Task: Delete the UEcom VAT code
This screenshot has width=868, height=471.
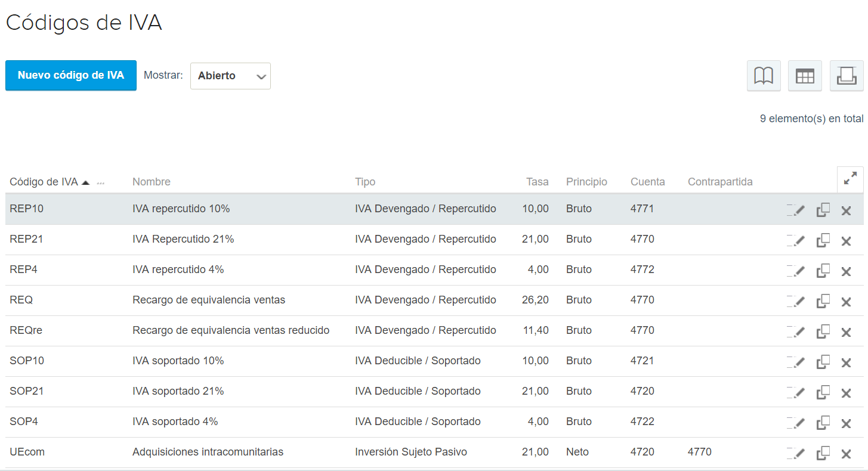Action: click(x=846, y=453)
